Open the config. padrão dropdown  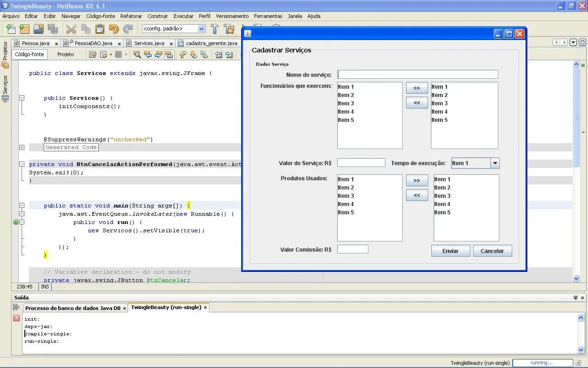point(201,29)
